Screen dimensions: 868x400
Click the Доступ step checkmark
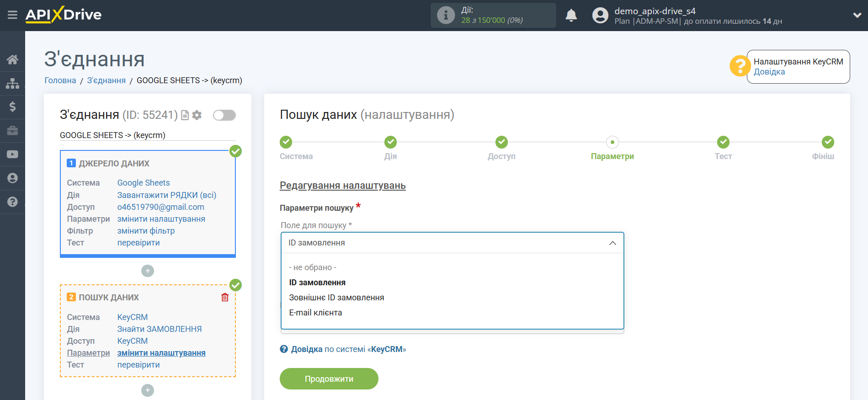[501, 142]
